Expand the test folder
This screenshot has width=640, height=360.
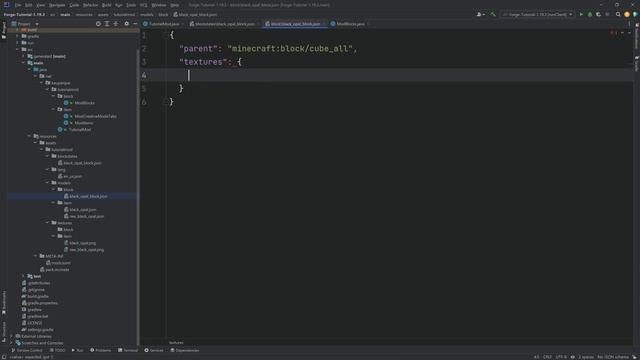click(23, 276)
